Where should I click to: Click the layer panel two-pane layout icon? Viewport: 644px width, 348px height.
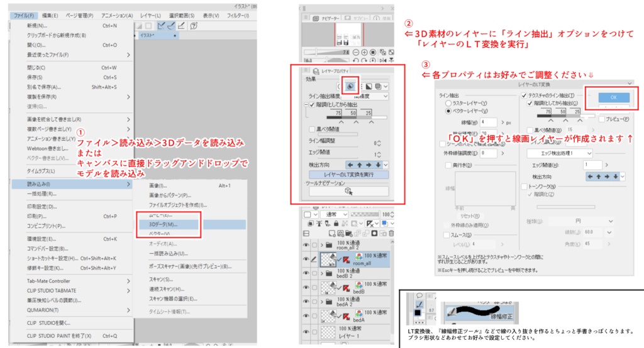[x=306, y=234]
